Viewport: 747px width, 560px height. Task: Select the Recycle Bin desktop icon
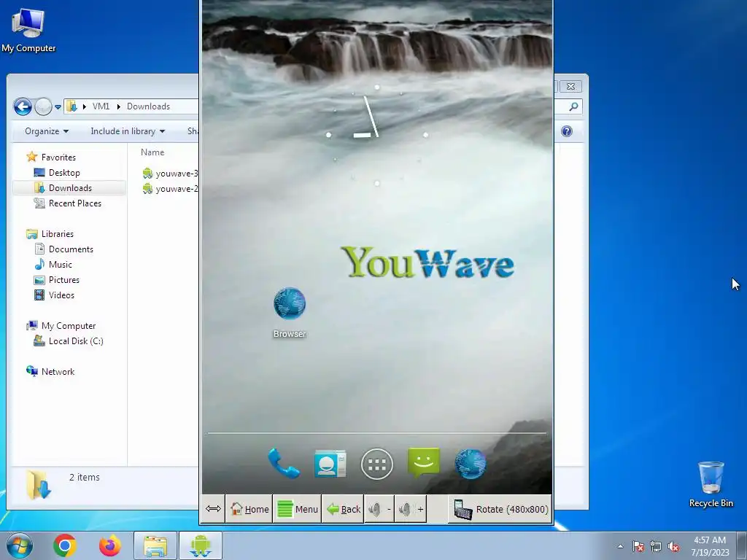[711, 484]
